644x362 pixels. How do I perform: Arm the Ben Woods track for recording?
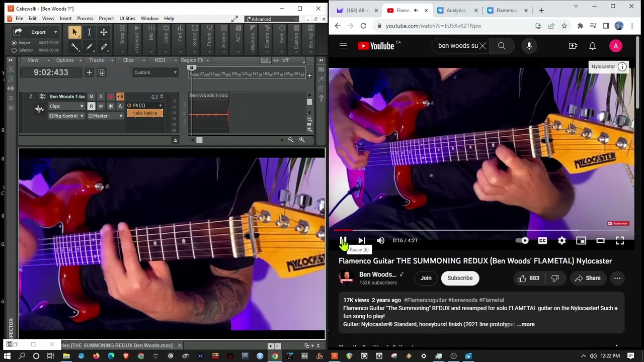point(110,97)
